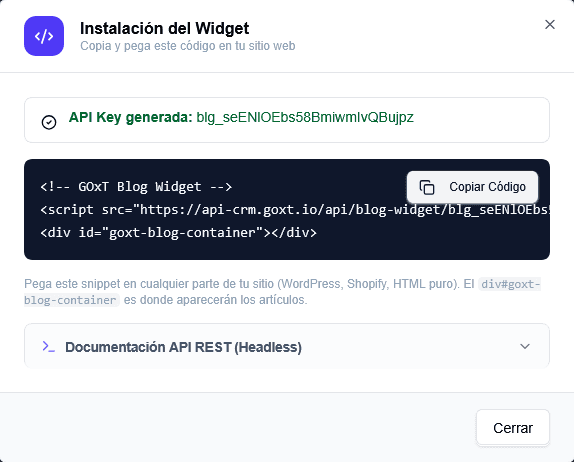
Task: Click the chevron arrow on documentation row
Action: [525, 346]
